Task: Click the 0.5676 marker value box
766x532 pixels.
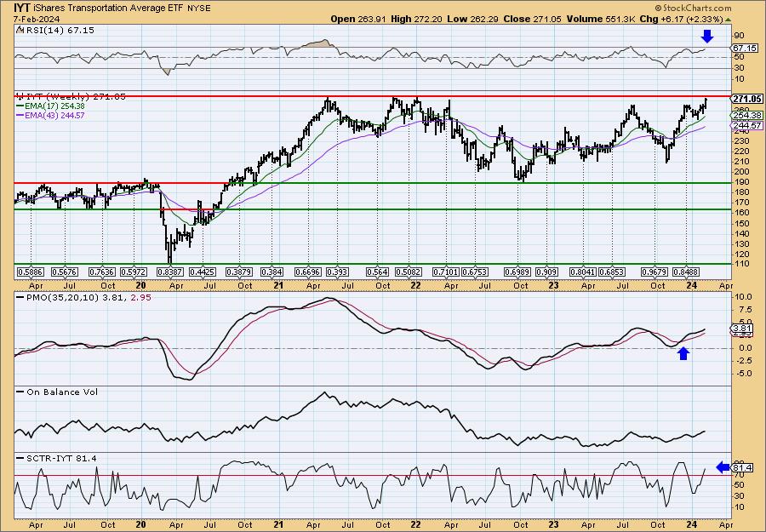Action: tap(64, 272)
